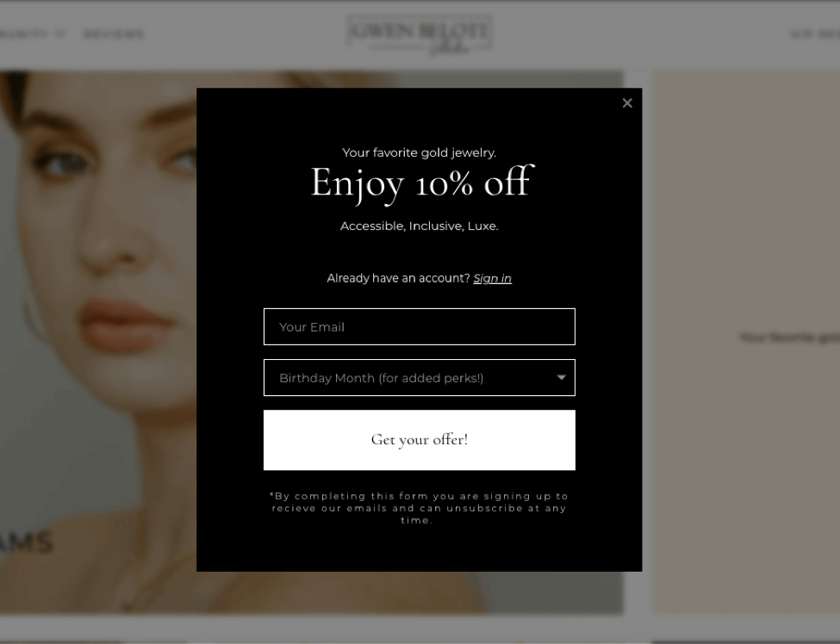The height and width of the screenshot is (644, 840).
Task: Select the blurred AMS caption on hero image
Action: [26, 542]
